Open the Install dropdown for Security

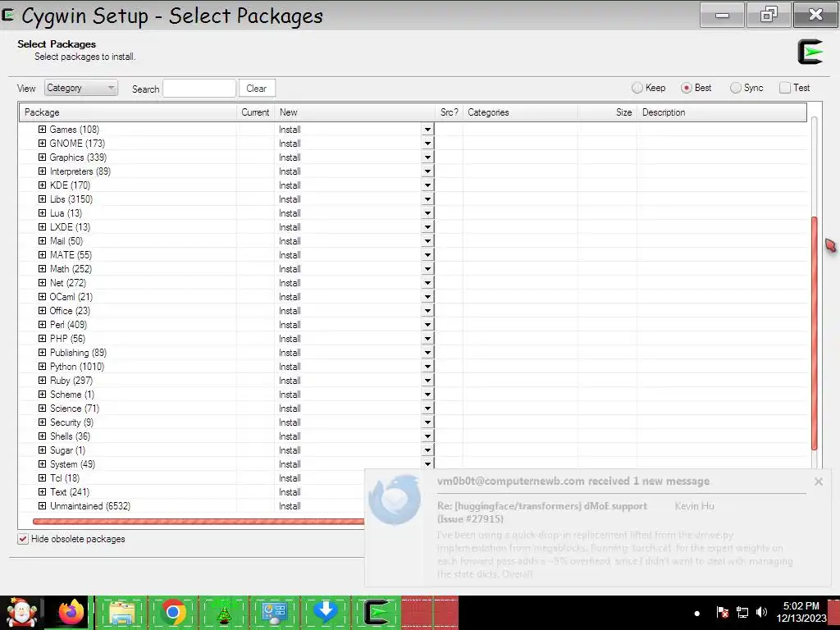[x=427, y=422]
